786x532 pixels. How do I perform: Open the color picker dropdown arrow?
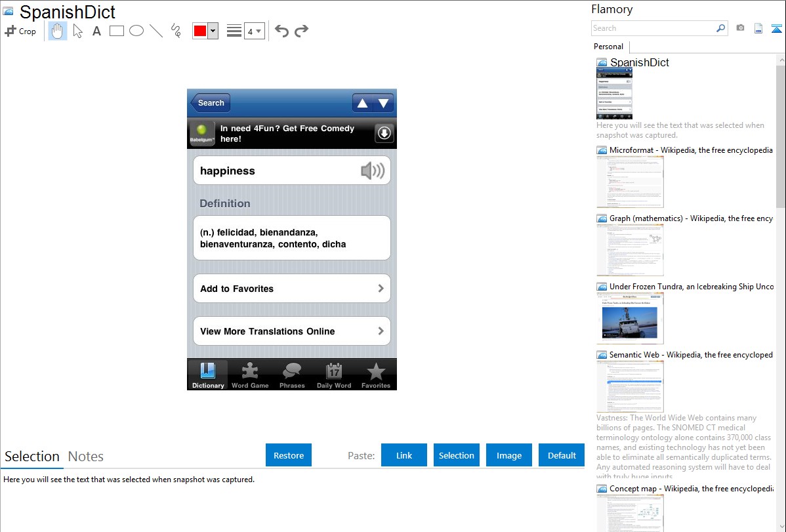tap(213, 31)
